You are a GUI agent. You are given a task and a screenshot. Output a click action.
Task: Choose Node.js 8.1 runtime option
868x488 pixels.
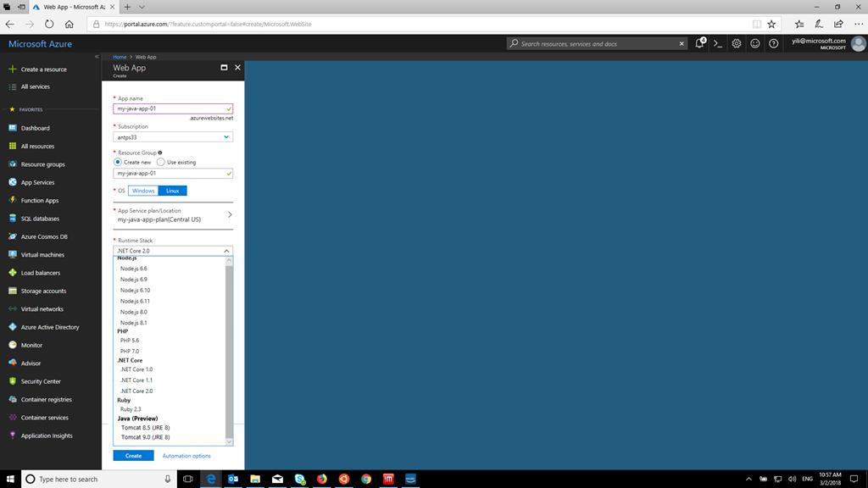click(x=133, y=323)
